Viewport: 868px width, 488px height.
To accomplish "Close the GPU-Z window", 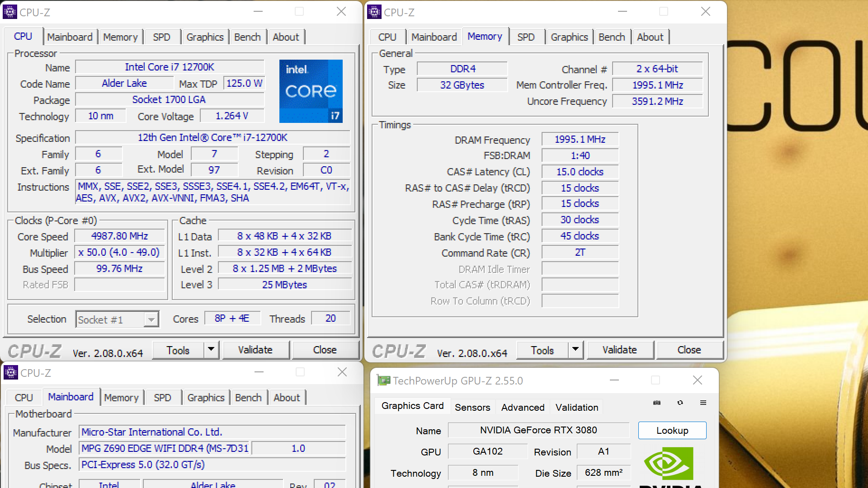I will 698,380.
